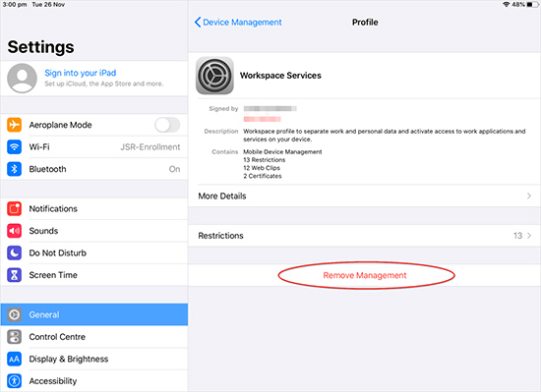Open Wi-Fi settings row

[x=94, y=146]
